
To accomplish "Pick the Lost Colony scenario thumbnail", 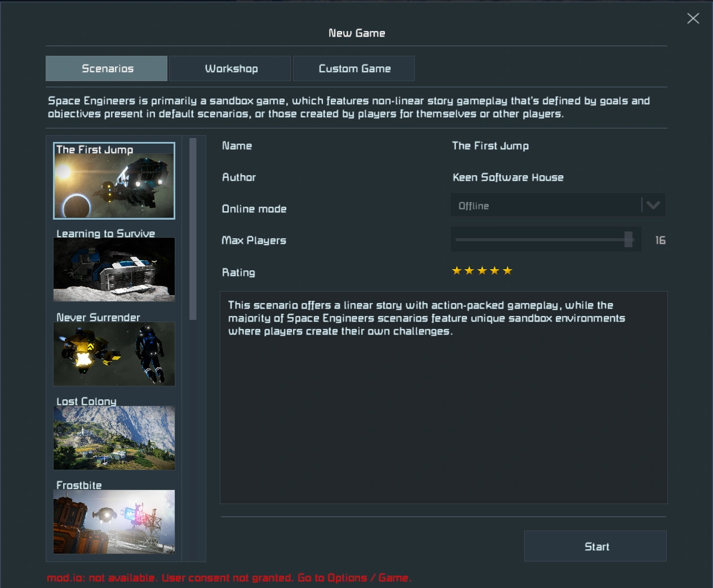I will (114, 438).
